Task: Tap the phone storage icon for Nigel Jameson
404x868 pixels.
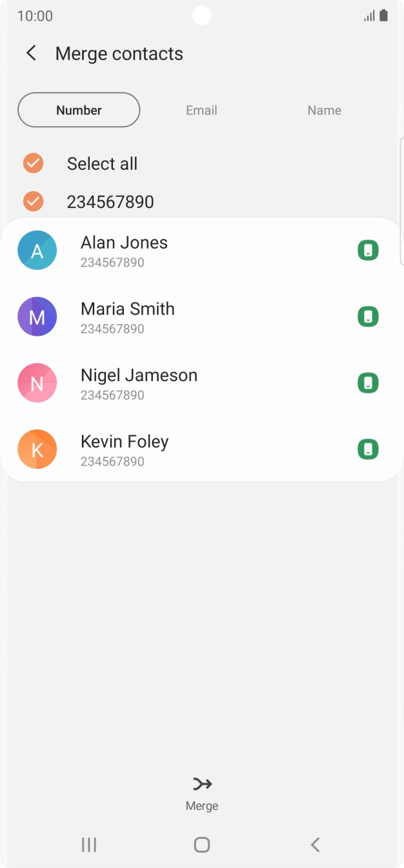Action: click(368, 383)
